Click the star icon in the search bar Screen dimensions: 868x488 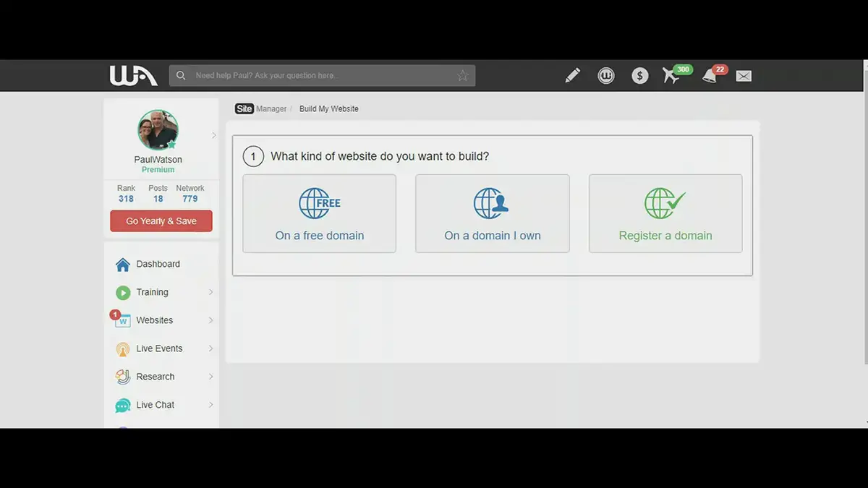coord(463,75)
